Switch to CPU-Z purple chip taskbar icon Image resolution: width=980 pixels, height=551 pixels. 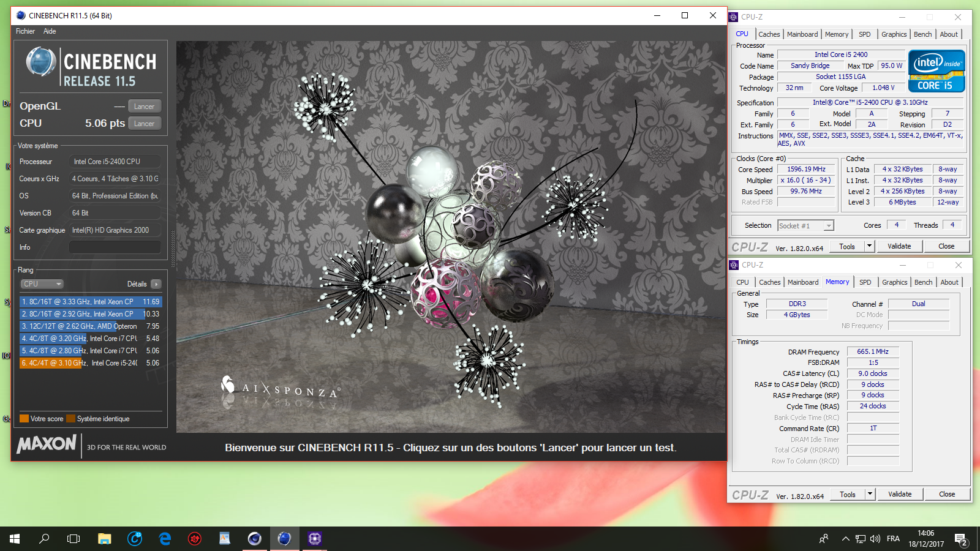(314, 539)
